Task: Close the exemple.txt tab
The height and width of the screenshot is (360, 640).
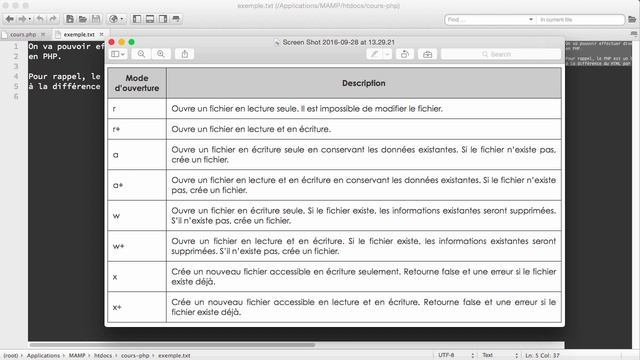Action: (x=102, y=35)
